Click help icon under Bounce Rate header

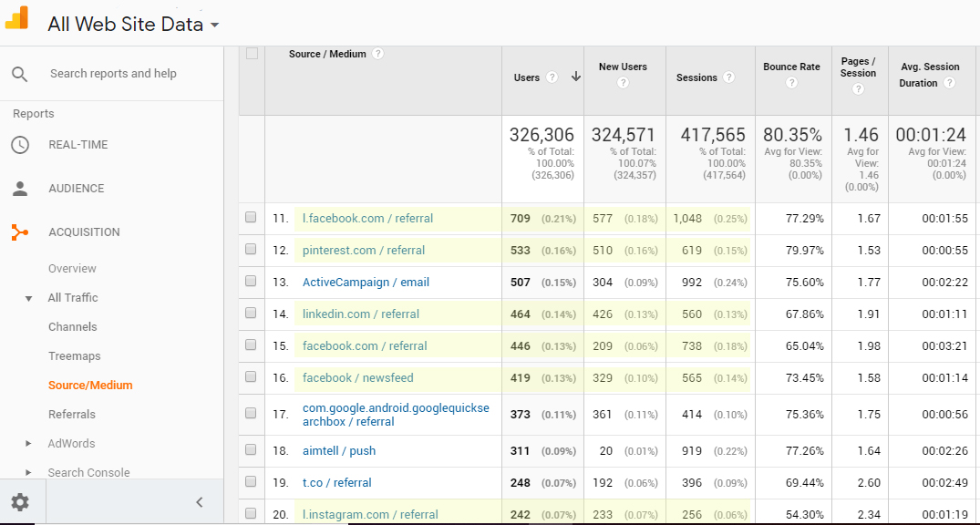pos(792,83)
